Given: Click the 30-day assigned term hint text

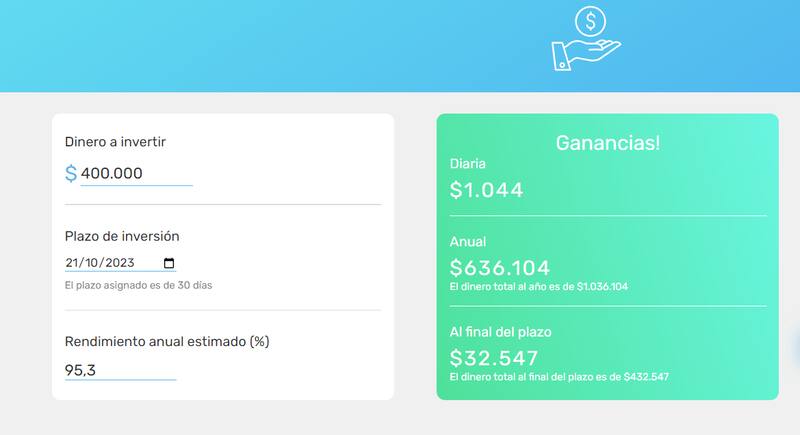Looking at the screenshot, I should point(138,285).
